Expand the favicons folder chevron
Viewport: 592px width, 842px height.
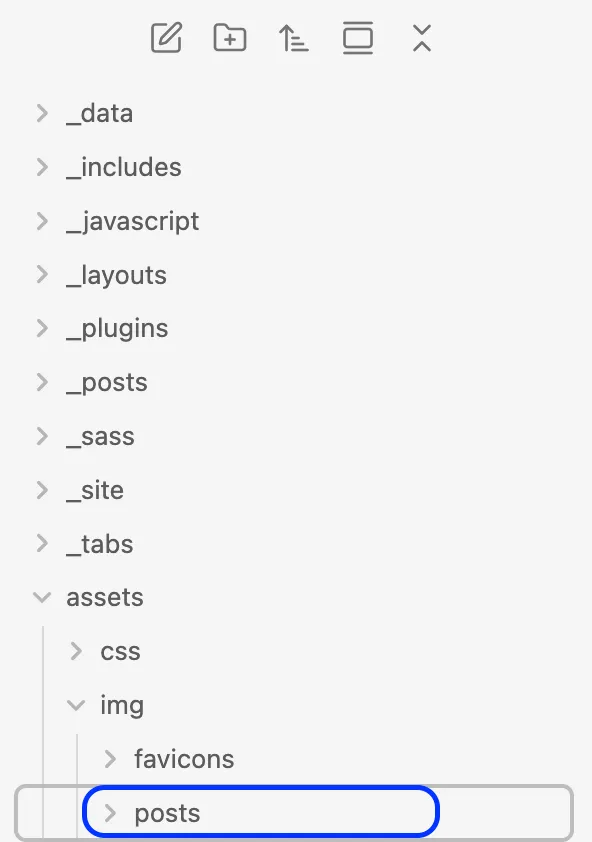[x=110, y=759]
